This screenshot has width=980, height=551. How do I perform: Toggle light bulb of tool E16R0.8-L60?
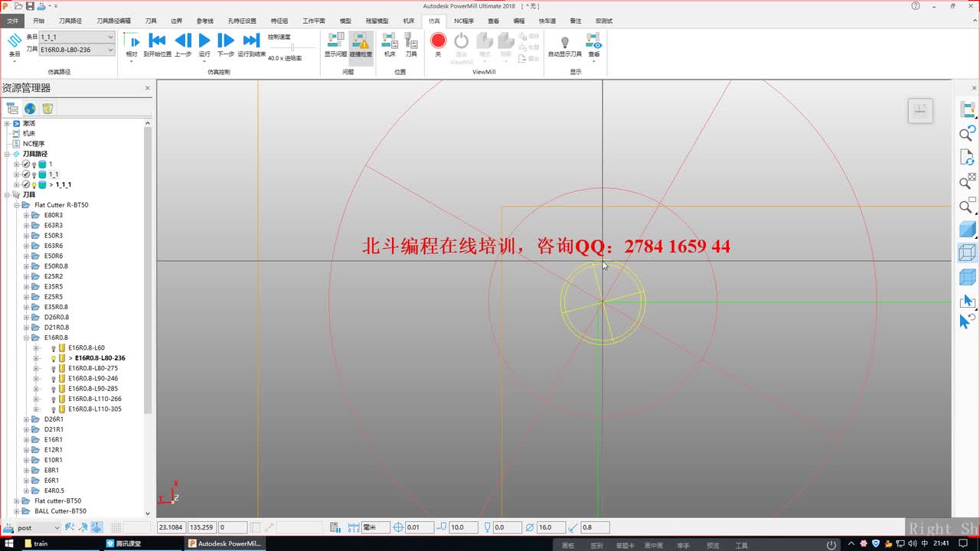[54, 347]
